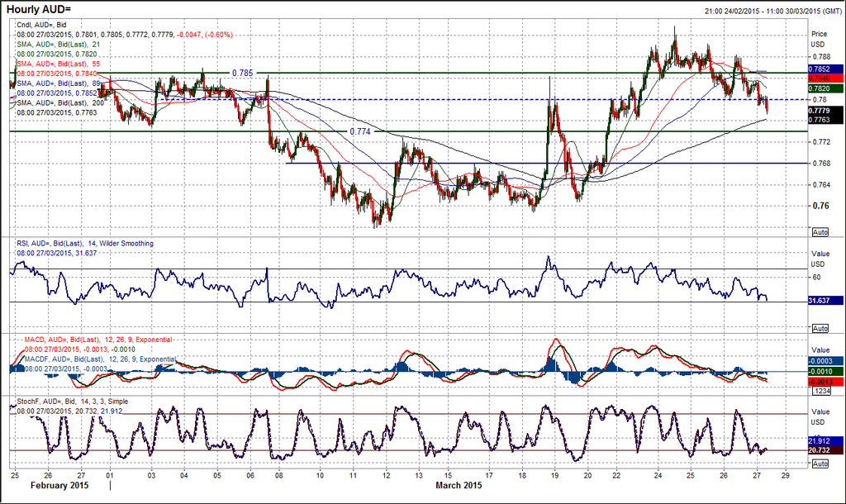Click the 0.774 support line label
846x504 pixels.
[x=360, y=131]
